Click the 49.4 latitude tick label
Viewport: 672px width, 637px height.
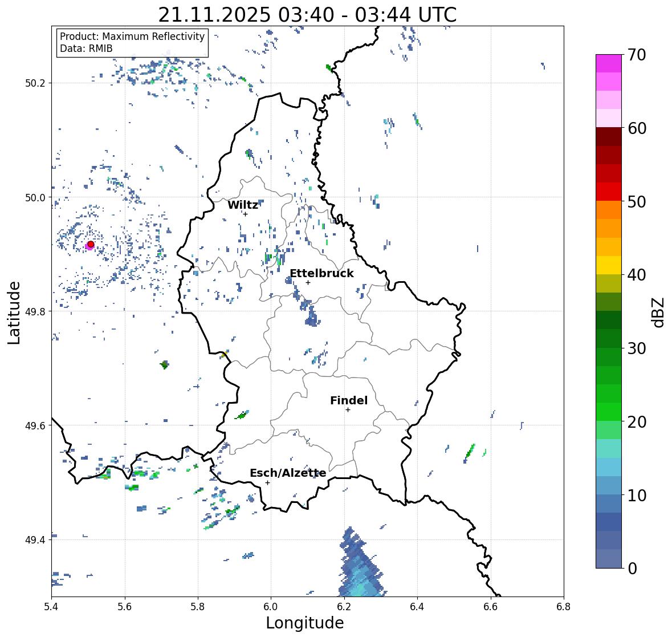point(35,540)
